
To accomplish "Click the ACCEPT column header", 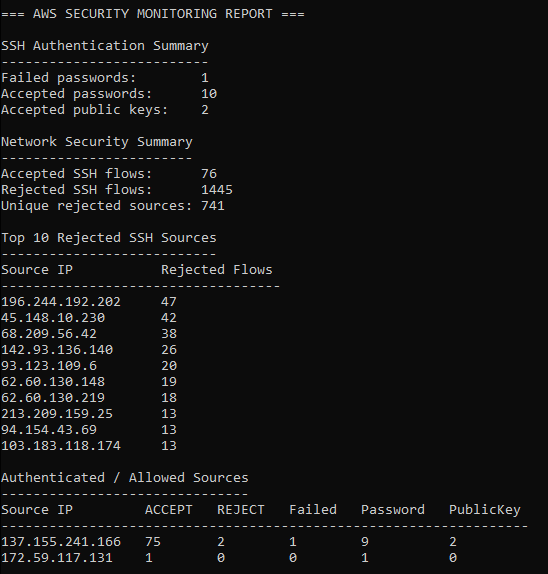I will coord(169,510).
